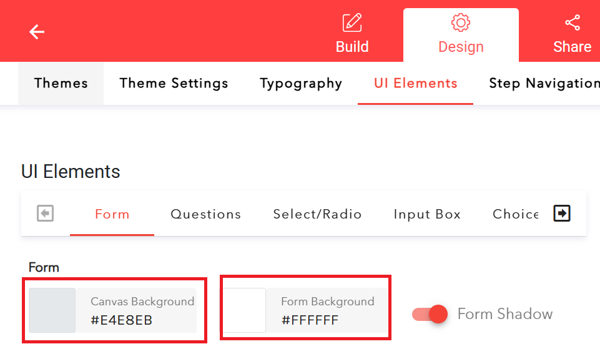The width and height of the screenshot is (600, 364).
Task: Disable the Form Shadow toggle
Action: pyautogui.click(x=429, y=314)
